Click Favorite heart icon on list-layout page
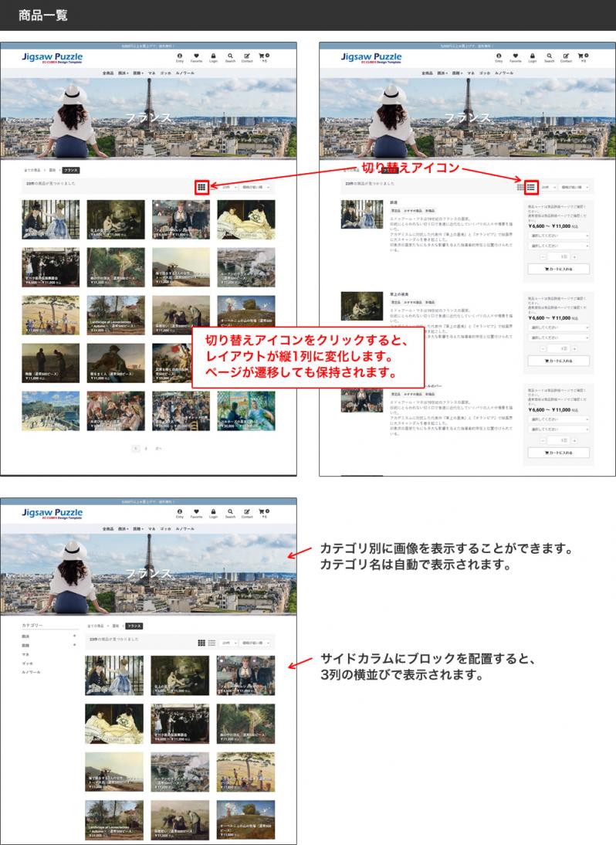Screen dimensions: 616x845 (x=516, y=57)
